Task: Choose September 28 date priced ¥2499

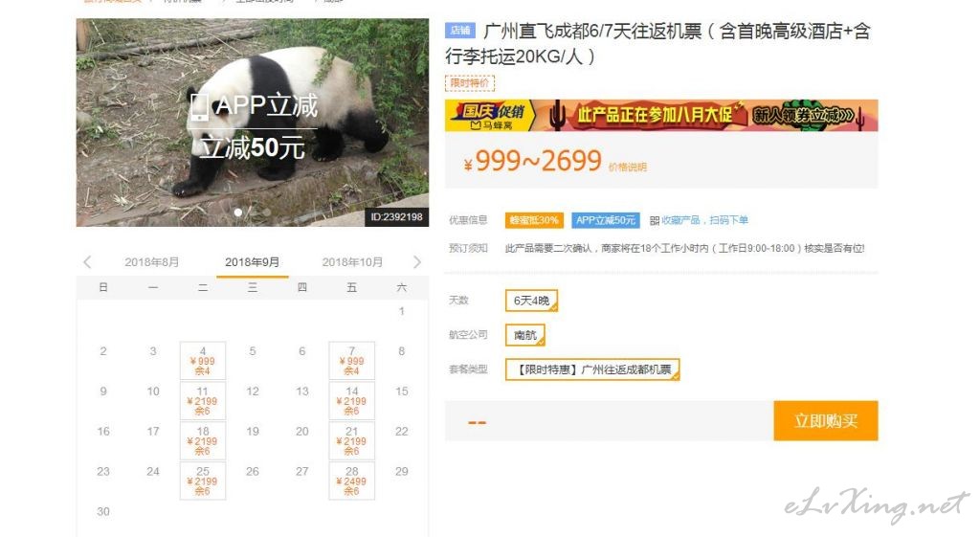Action: pyautogui.click(x=352, y=481)
